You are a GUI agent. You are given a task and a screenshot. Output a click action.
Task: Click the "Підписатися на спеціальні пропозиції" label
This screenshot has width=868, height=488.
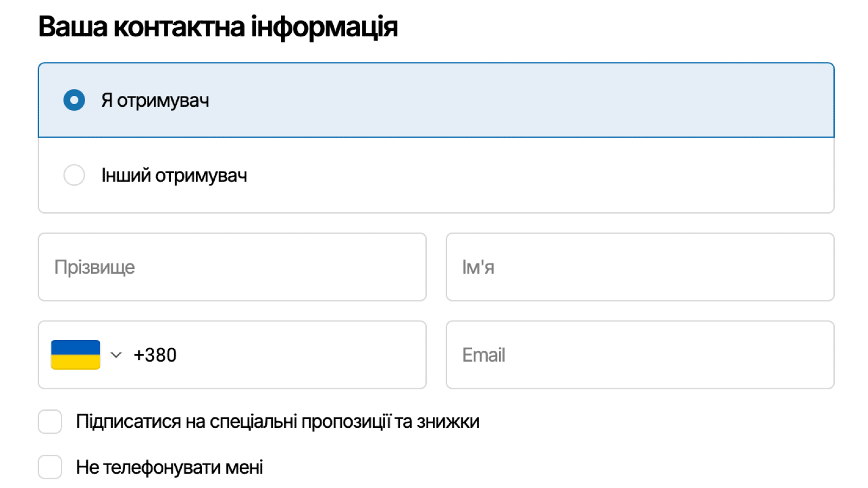[277, 422]
